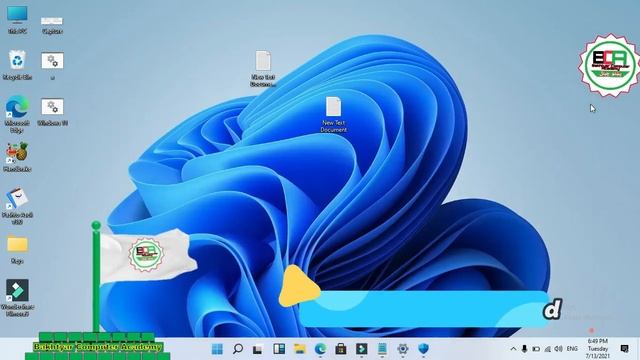This screenshot has height=360, width=640.
Task: Open the notification center icon
Action: (624, 349)
